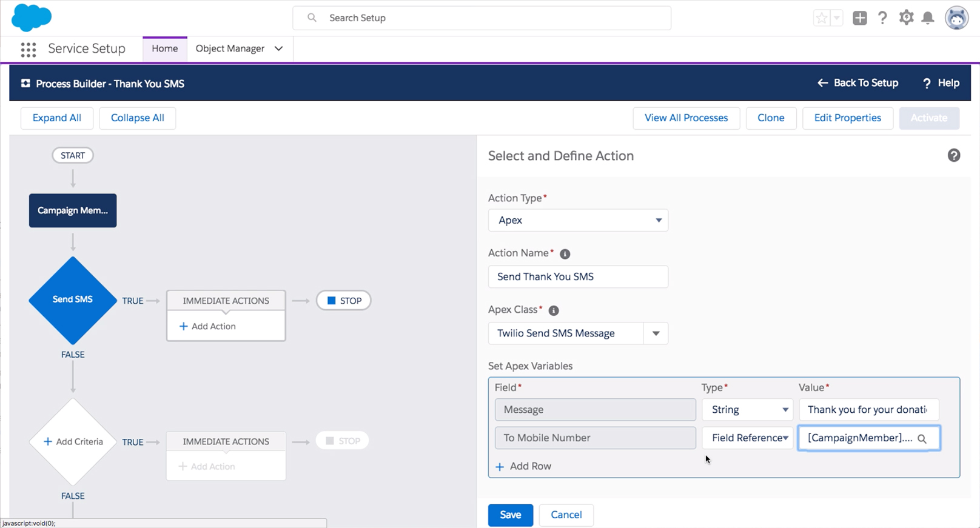The height and width of the screenshot is (528, 980).
Task: Open the favorites list dropdown arrow
Action: tap(837, 18)
